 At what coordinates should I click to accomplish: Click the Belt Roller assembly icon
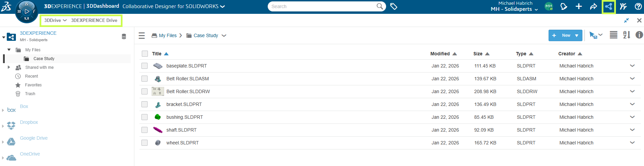point(158,79)
